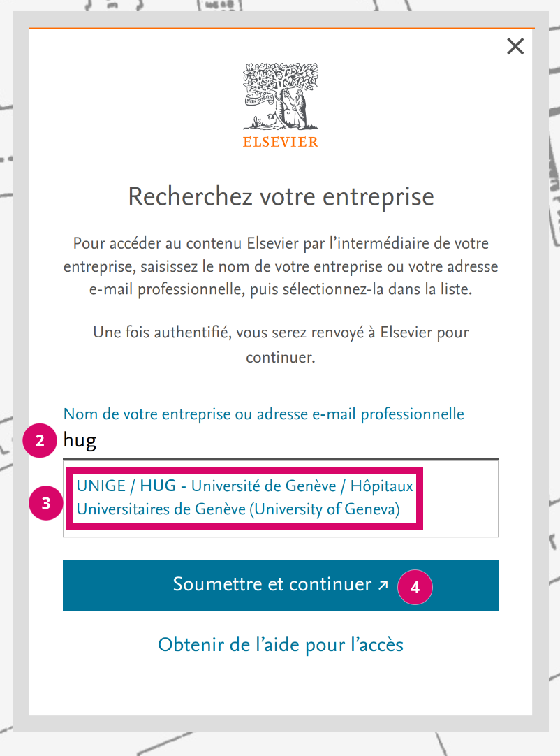Click the "Une fois authentifié" paragraph
Screen dimensions: 560x756
pyautogui.click(x=281, y=344)
